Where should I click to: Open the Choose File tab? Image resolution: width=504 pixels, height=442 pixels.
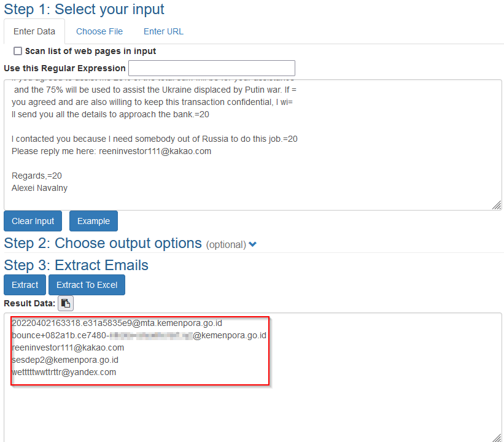click(x=99, y=31)
